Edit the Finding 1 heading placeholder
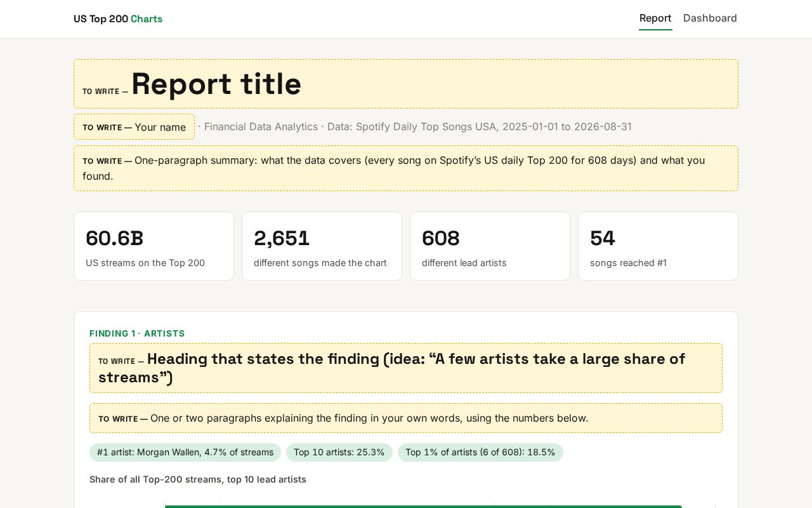This screenshot has height=508, width=812. click(406, 368)
